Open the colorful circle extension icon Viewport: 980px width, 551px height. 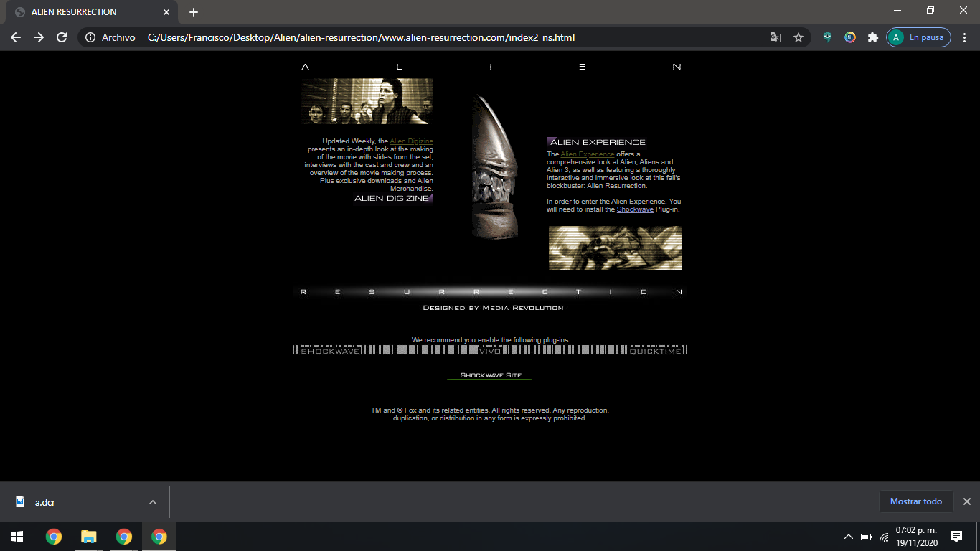click(850, 37)
